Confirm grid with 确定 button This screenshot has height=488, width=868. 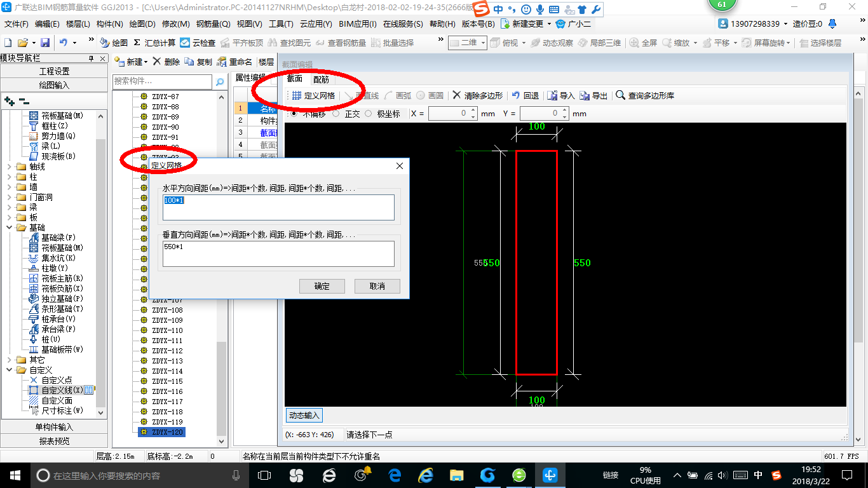point(322,286)
